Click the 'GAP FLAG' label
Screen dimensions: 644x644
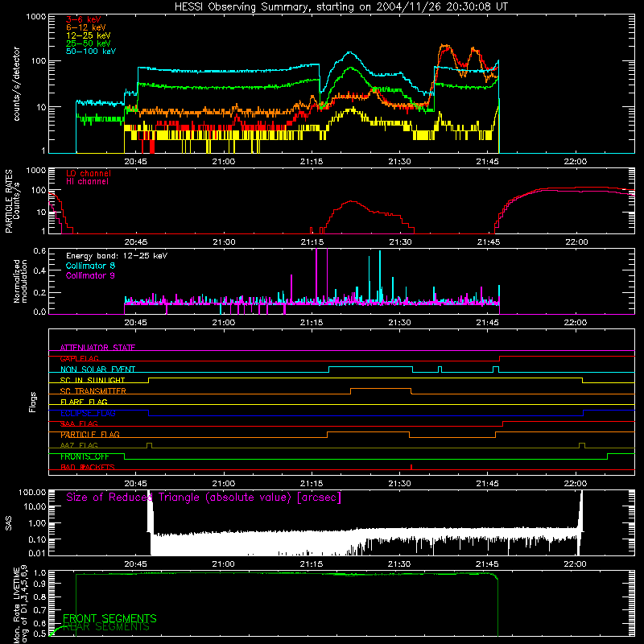point(79,358)
